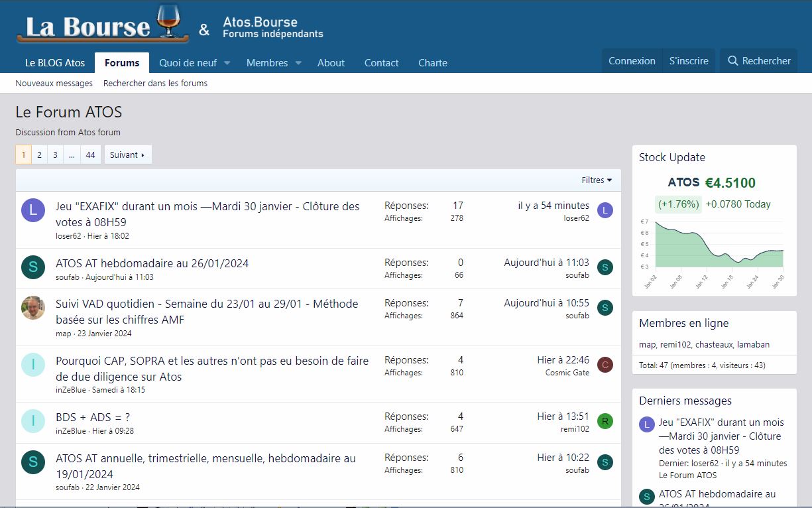Select the Forums tab
The width and height of the screenshot is (812, 508).
(122, 63)
